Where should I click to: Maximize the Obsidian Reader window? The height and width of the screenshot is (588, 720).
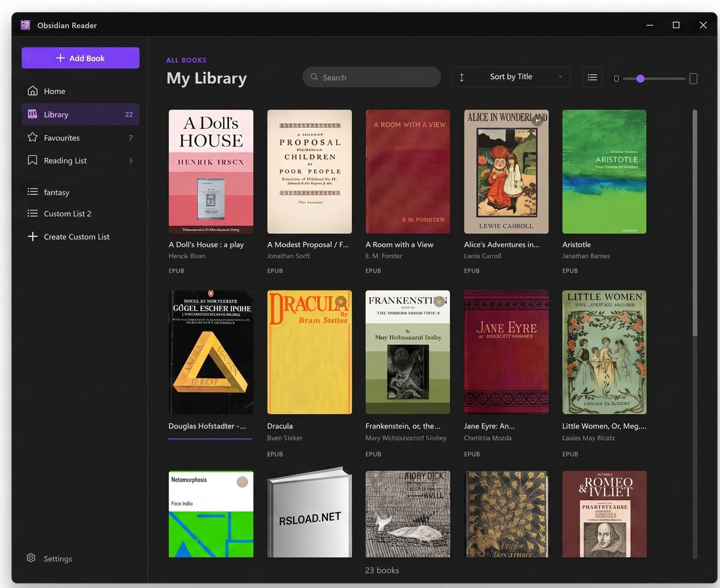pyautogui.click(x=676, y=25)
